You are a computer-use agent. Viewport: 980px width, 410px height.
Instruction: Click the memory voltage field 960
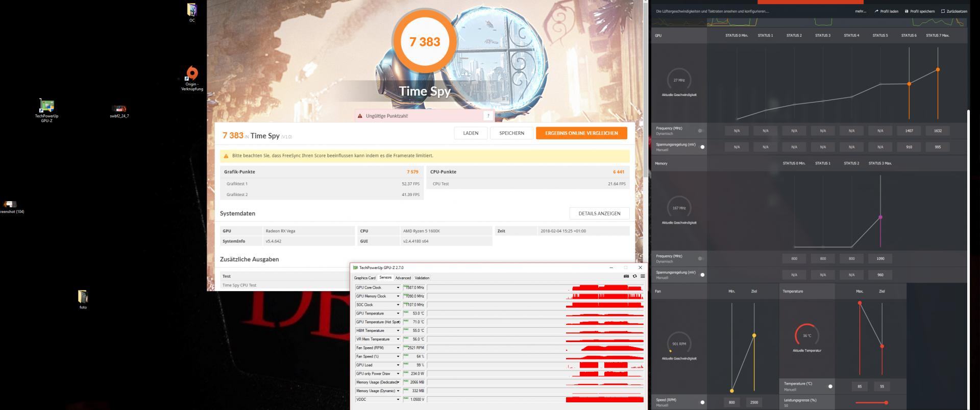coord(880,275)
